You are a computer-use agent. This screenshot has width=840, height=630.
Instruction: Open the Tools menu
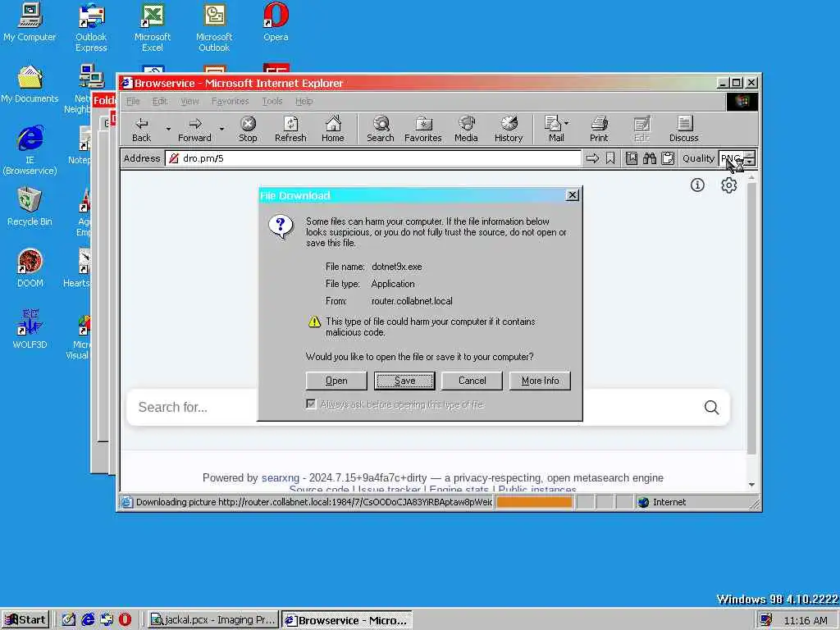pyautogui.click(x=272, y=101)
